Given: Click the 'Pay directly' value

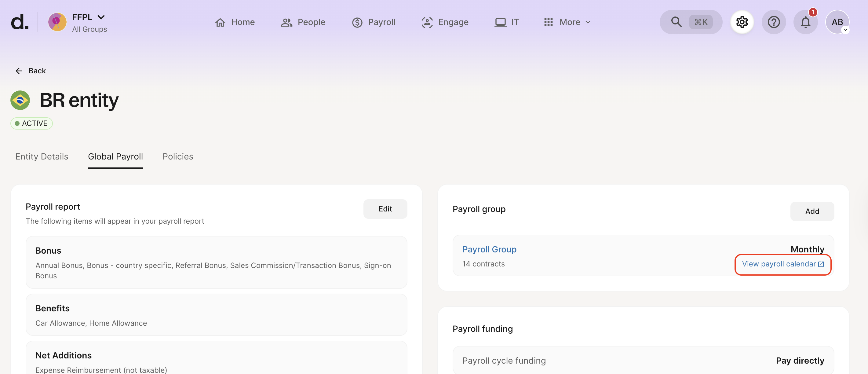Looking at the screenshot, I should click(800, 361).
